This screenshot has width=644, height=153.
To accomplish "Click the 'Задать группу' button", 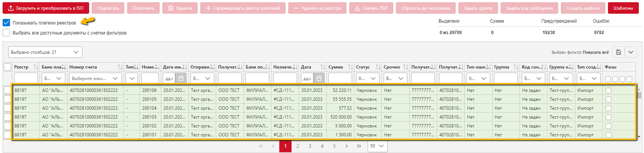I will point(478,8).
